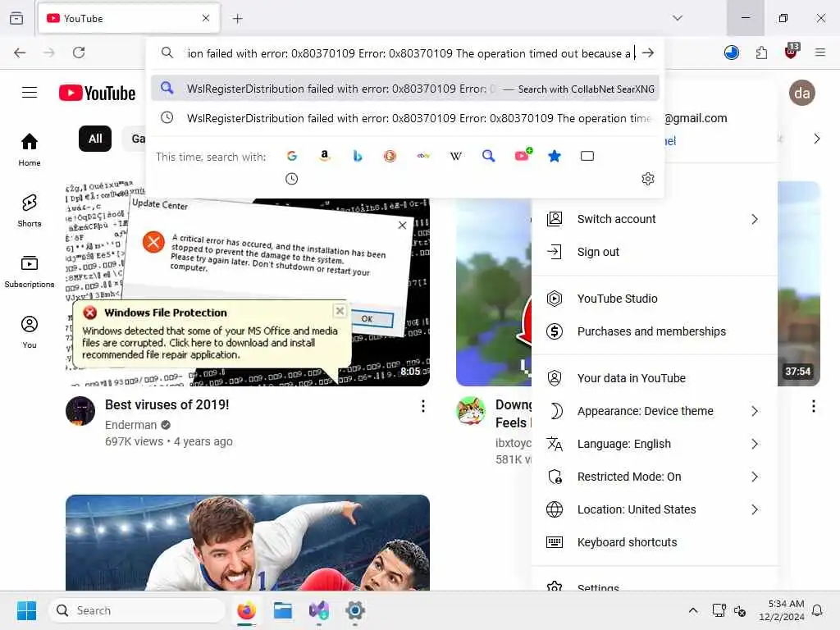Search open tabs with the tab icon
This screenshot has width=840, height=630.
[x=587, y=156]
